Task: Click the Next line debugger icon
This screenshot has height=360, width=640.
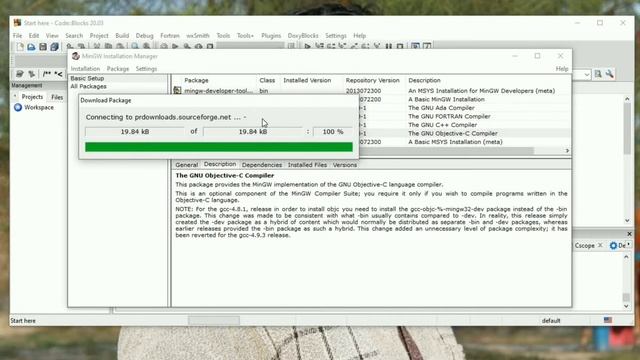Action: 331,47
